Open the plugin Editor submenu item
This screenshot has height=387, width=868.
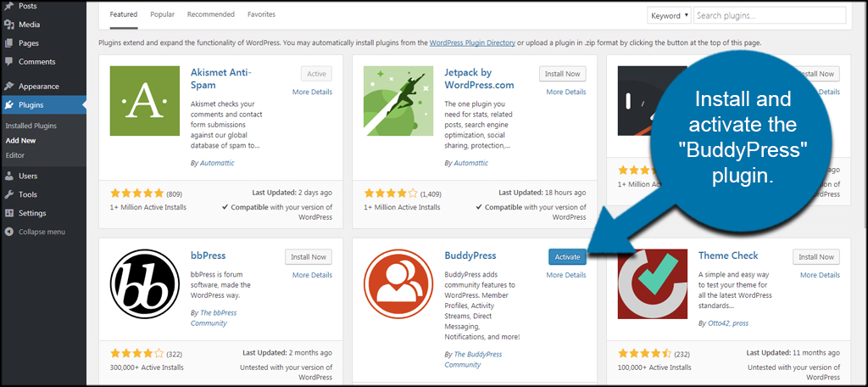15,155
